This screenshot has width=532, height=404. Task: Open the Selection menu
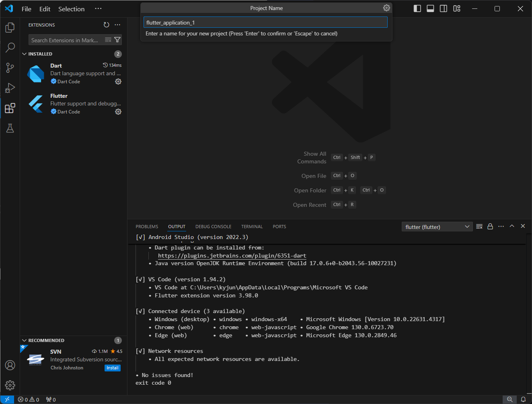71,9
